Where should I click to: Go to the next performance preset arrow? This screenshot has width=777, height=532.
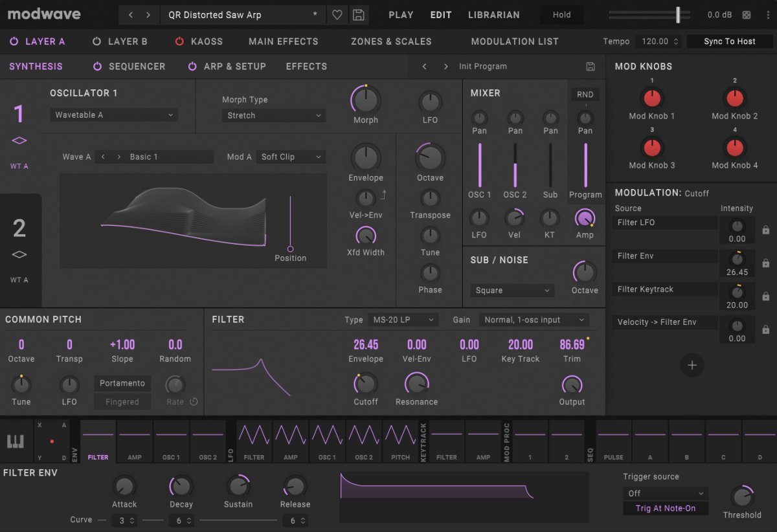pyautogui.click(x=148, y=15)
